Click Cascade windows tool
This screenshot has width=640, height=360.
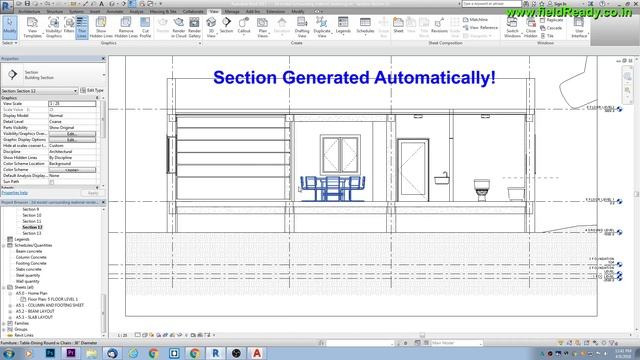pyautogui.click(x=551, y=28)
